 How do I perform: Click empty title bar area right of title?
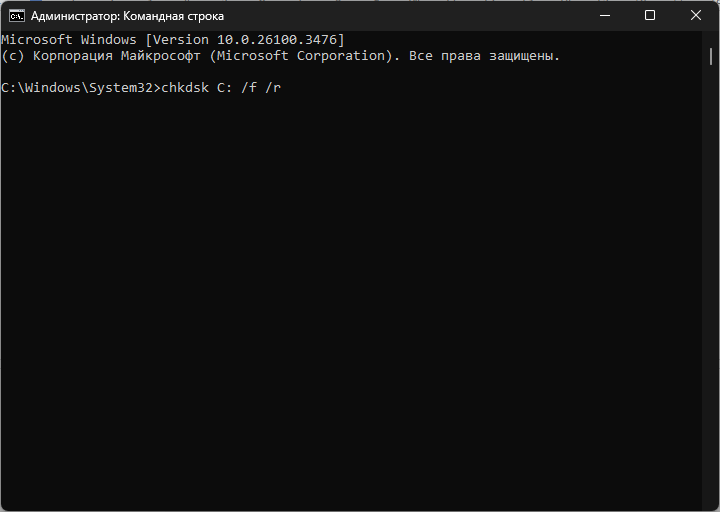click(x=400, y=16)
